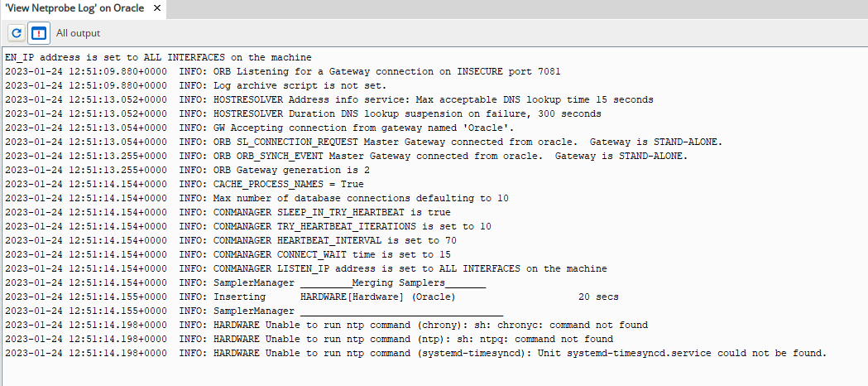
Task: Close the 'View Netprobe Log' on Oracle tab
Action: 157,8
